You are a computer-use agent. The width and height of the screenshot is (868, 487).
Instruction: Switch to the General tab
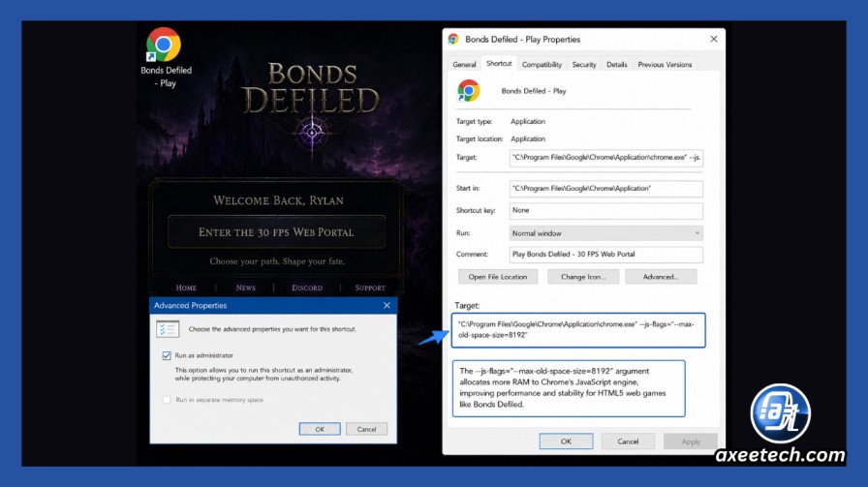464,64
